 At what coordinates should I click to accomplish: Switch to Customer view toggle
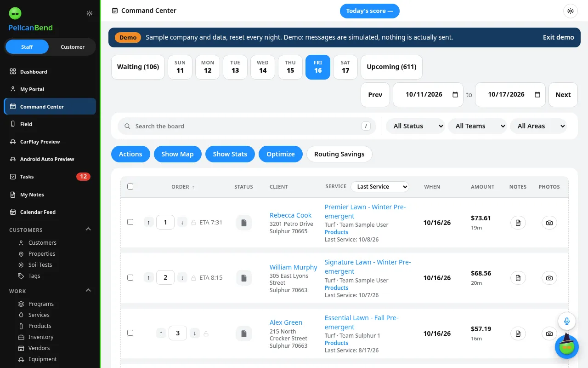coord(73,47)
